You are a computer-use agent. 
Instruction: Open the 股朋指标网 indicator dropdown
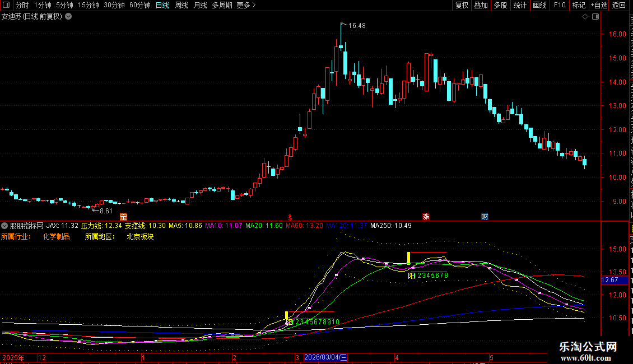coord(4,226)
